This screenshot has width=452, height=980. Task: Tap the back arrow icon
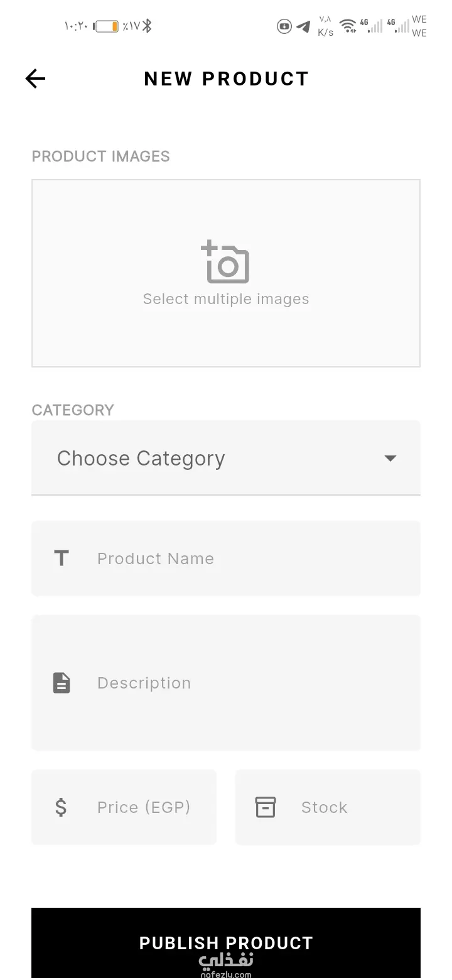click(36, 79)
